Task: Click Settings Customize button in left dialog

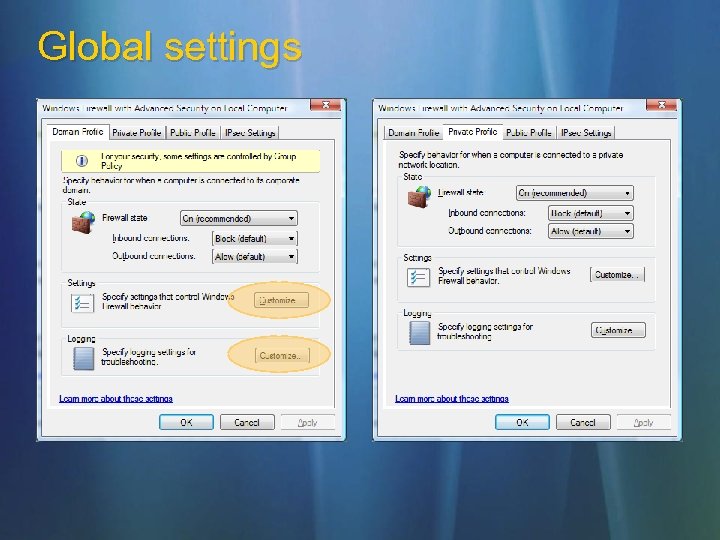Action: point(281,300)
